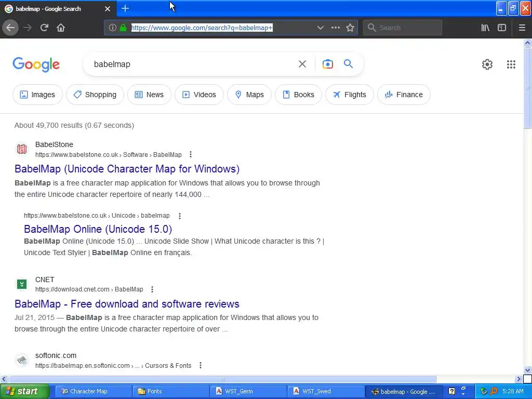Screen dimensions: 532x399
Task: Click the magnifier system tray icon
Action: 494,392
